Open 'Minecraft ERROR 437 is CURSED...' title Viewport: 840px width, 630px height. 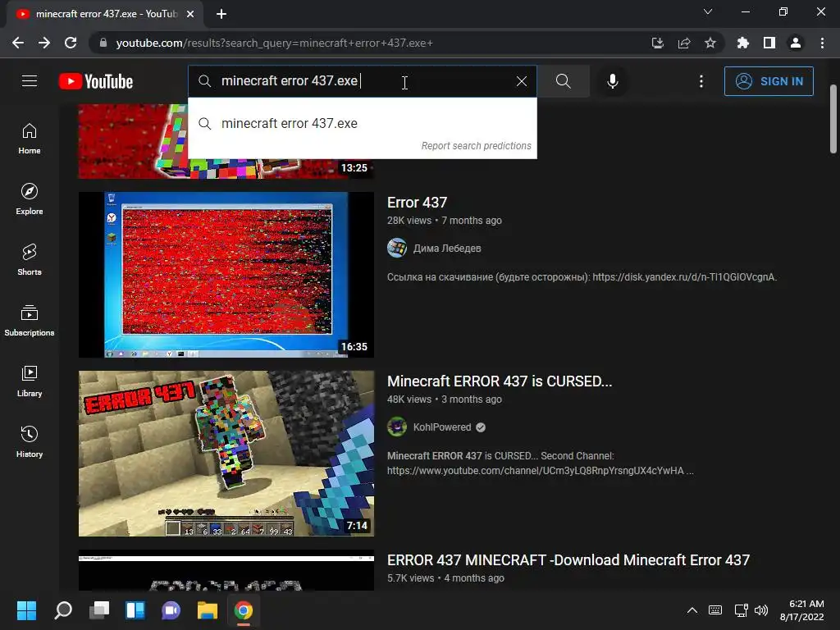pos(500,381)
